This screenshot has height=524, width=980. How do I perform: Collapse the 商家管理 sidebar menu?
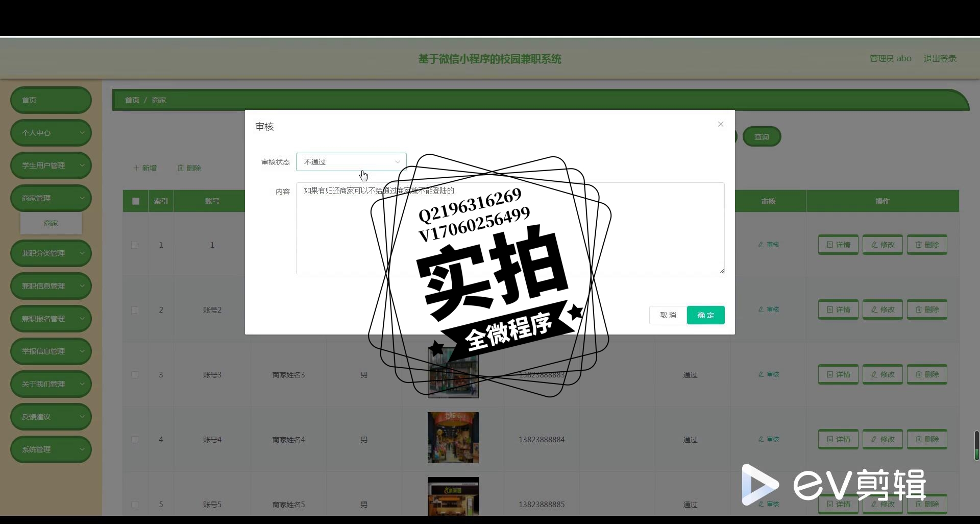pyautogui.click(x=51, y=198)
